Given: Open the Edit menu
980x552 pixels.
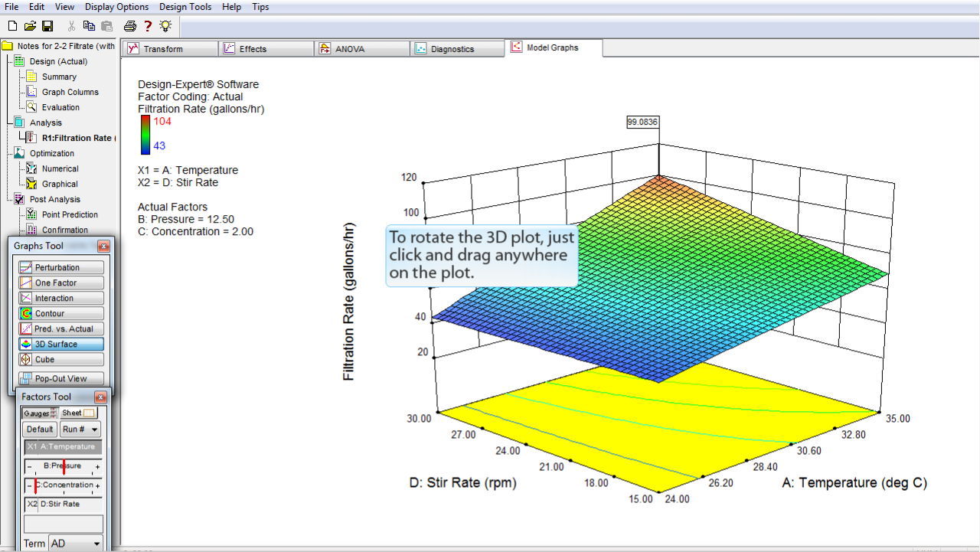Looking at the screenshot, I should (x=37, y=7).
